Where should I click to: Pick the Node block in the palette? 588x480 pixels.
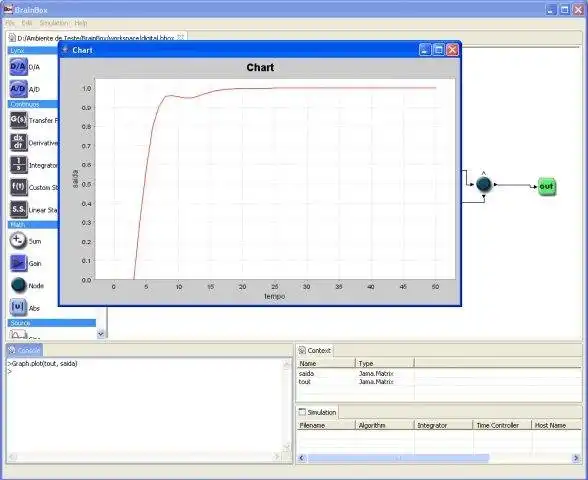18,285
